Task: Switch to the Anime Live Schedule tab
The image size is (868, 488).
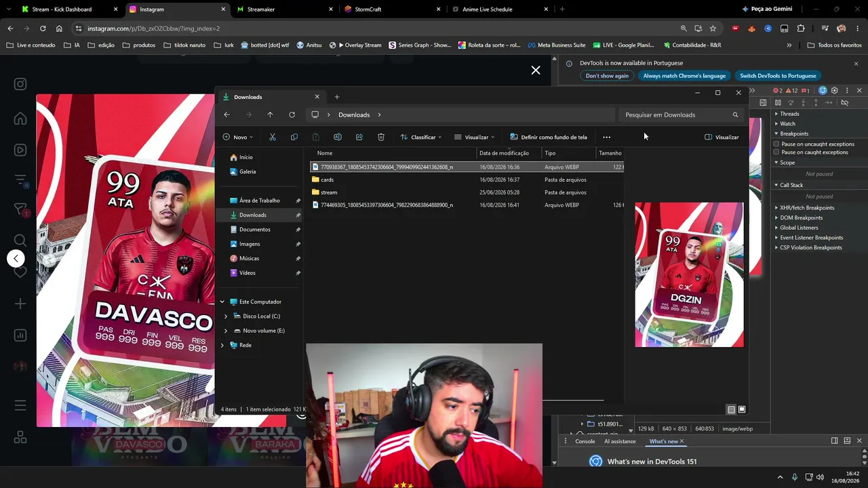Action: [499, 9]
